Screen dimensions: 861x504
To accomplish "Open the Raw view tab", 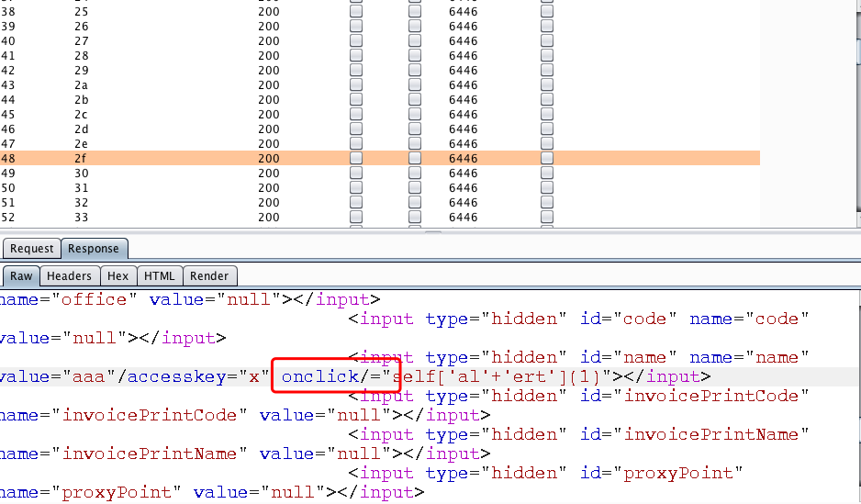I will [x=21, y=276].
